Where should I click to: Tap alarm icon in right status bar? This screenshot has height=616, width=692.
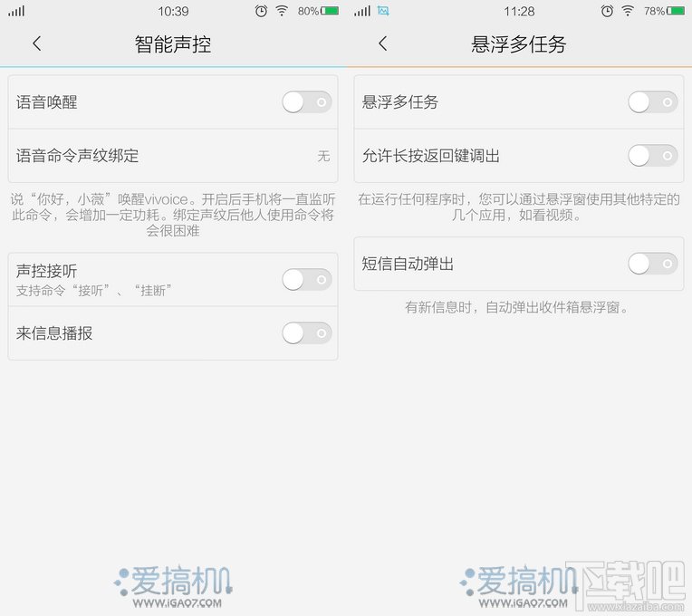607,11
